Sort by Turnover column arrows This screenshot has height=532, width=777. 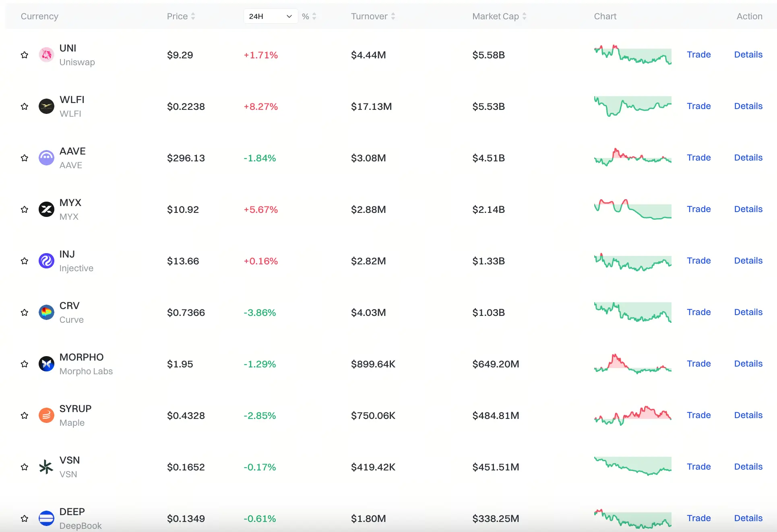point(393,16)
